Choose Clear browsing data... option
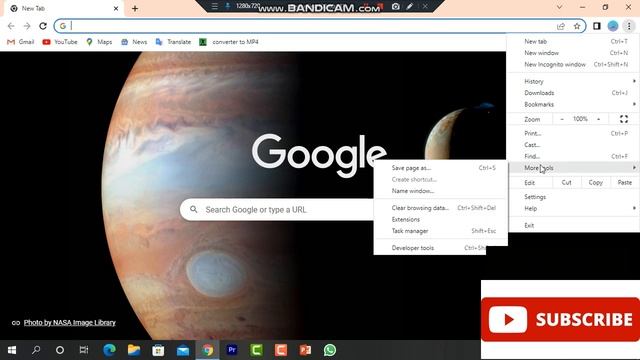The height and width of the screenshot is (360, 640). click(441, 208)
